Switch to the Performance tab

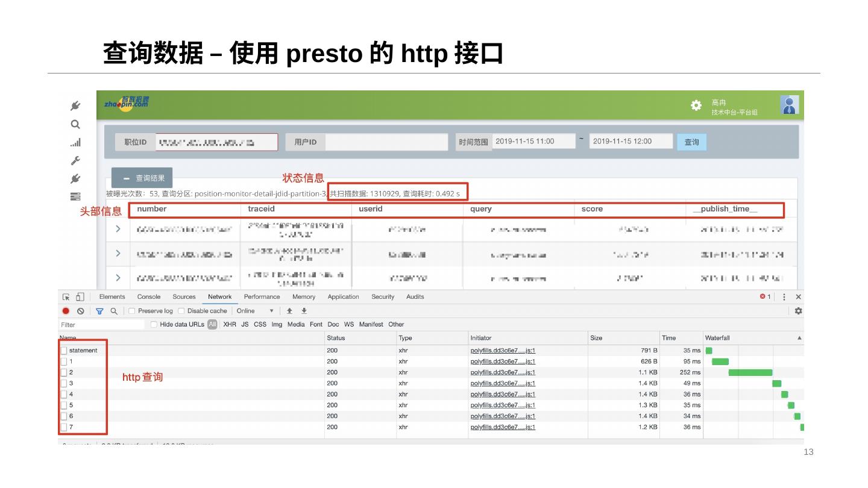click(x=262, y=297)
